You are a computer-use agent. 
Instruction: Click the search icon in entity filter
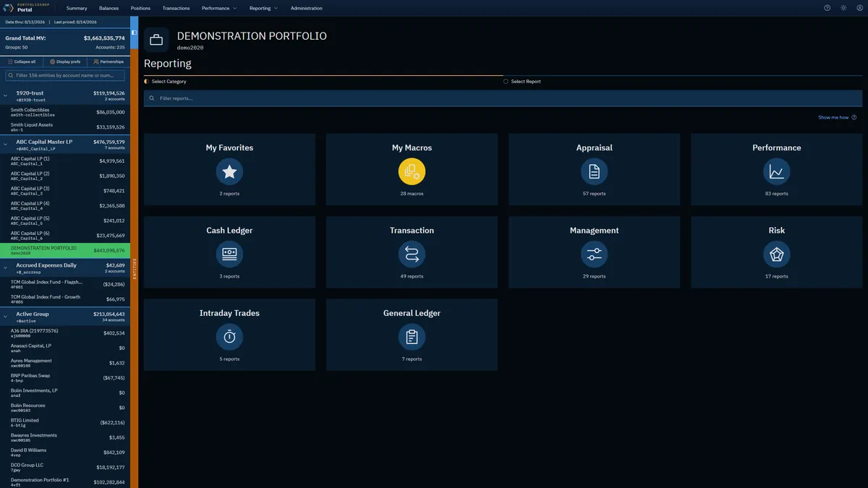point(11,75)
